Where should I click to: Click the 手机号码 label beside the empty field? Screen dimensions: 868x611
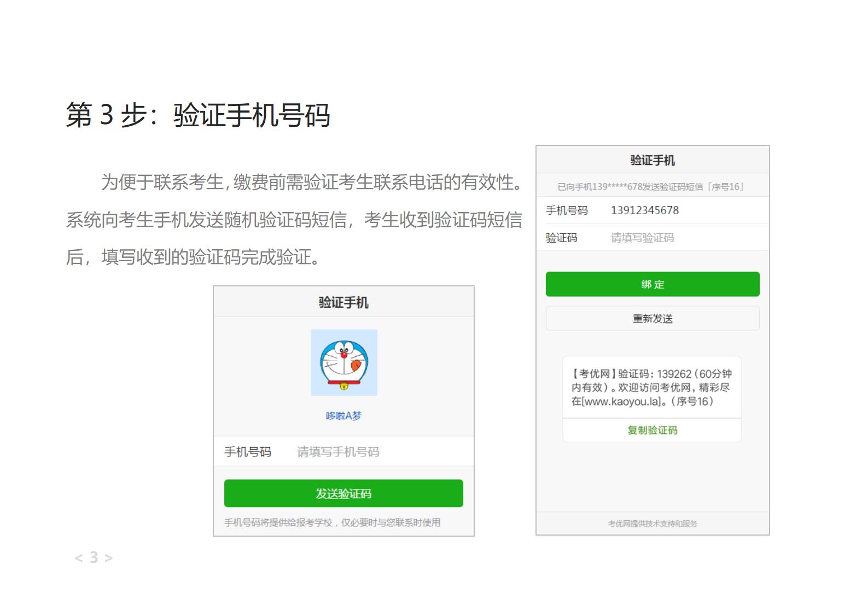(x=248, y=452)
